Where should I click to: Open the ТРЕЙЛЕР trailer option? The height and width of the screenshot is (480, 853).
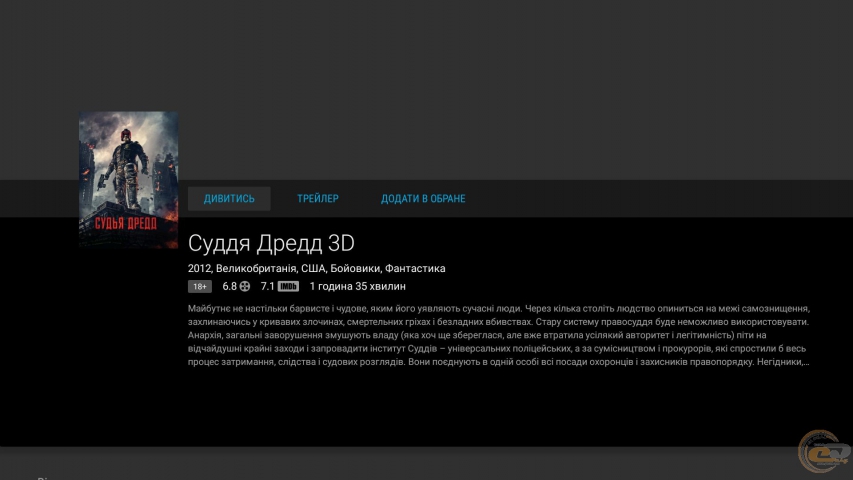(x=317, y=199)
